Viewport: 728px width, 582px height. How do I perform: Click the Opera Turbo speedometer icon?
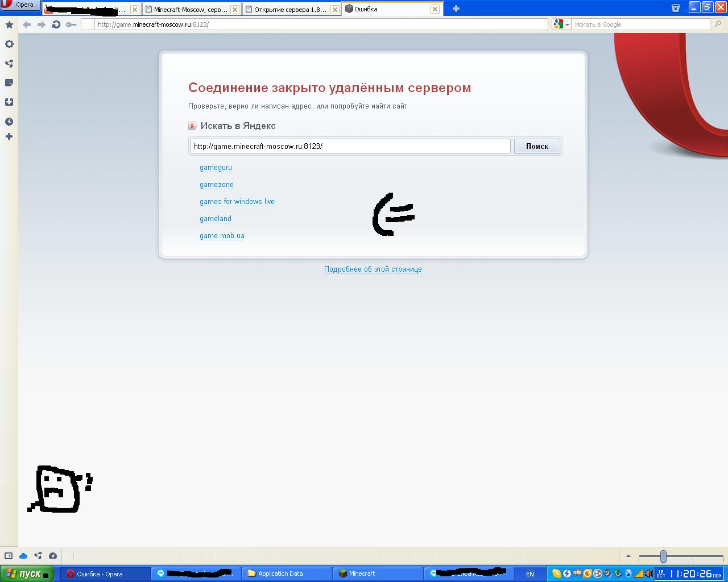53,556
